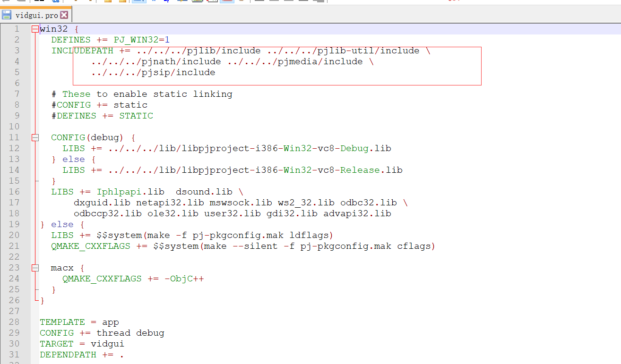Click the Open file icon
621x364 pixels.
pos(21,2)
